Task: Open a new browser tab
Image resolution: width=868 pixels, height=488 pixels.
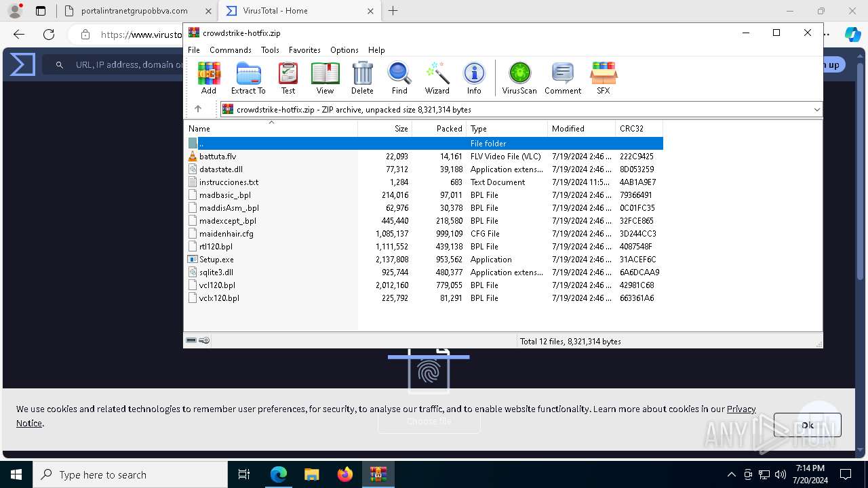Action: tap(393, 11)
